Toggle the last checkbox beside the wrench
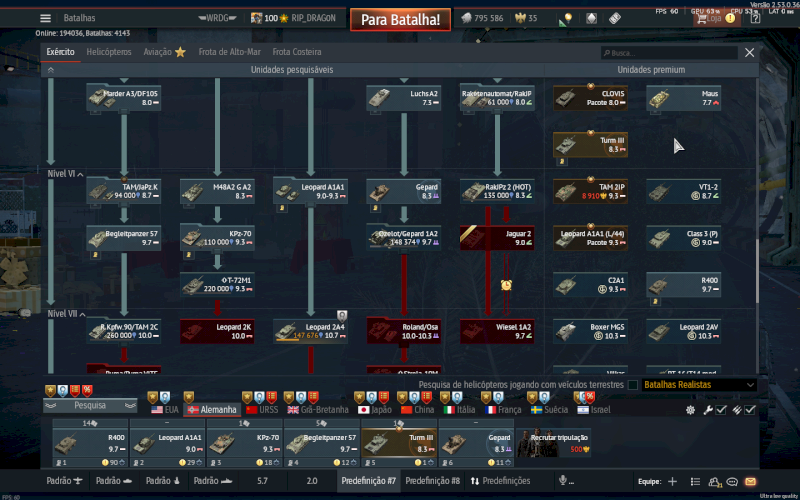Viewport: 800px width, 500px height. (x=750, y=410)
